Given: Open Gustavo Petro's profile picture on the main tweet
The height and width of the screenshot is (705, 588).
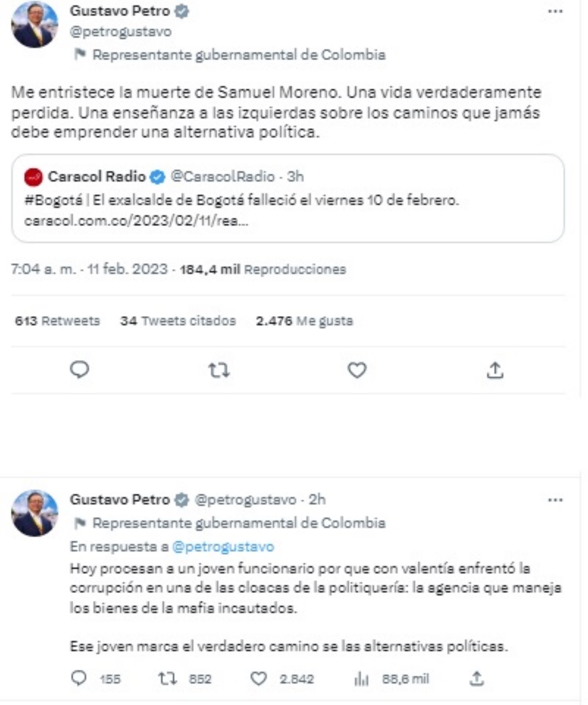Looking at the screenshot, I should (x=34, y=24).
